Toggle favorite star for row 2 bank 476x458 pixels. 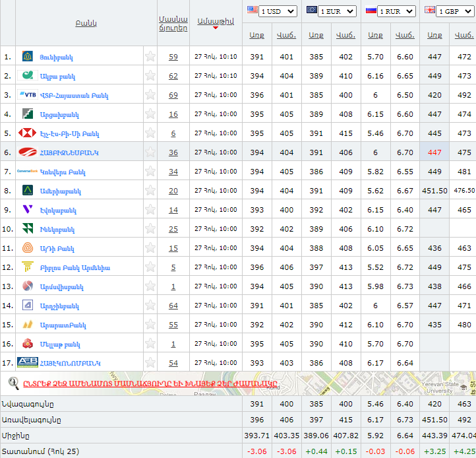coord(150,75)
